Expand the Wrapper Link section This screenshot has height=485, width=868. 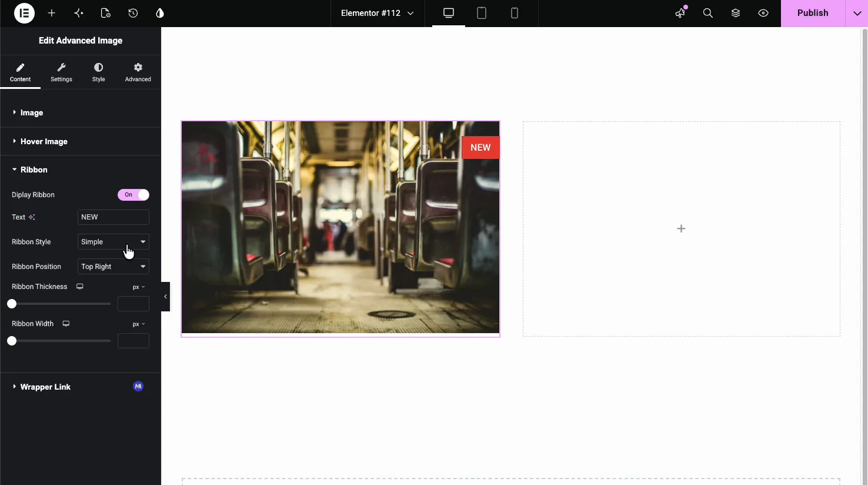(81, 387)
